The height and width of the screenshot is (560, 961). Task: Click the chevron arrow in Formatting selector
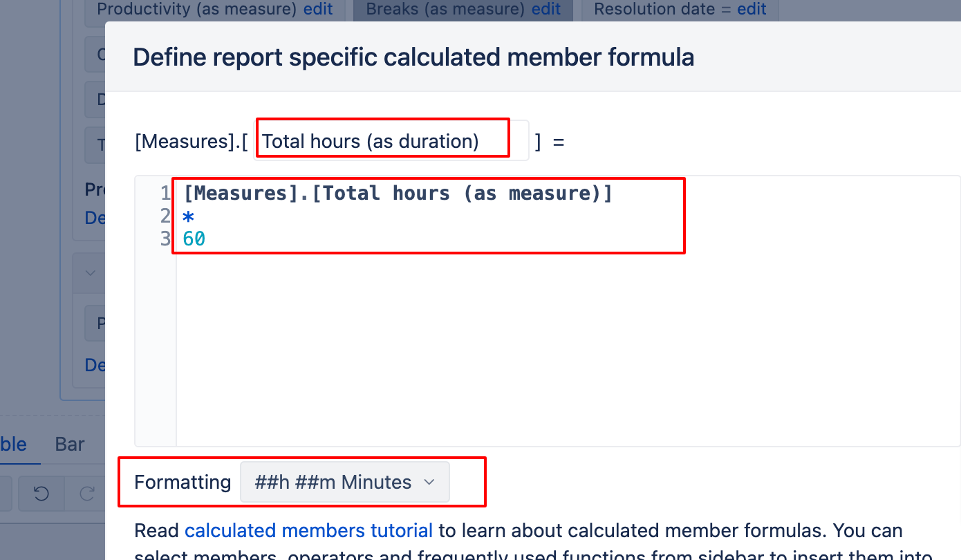tap(429, 482)
